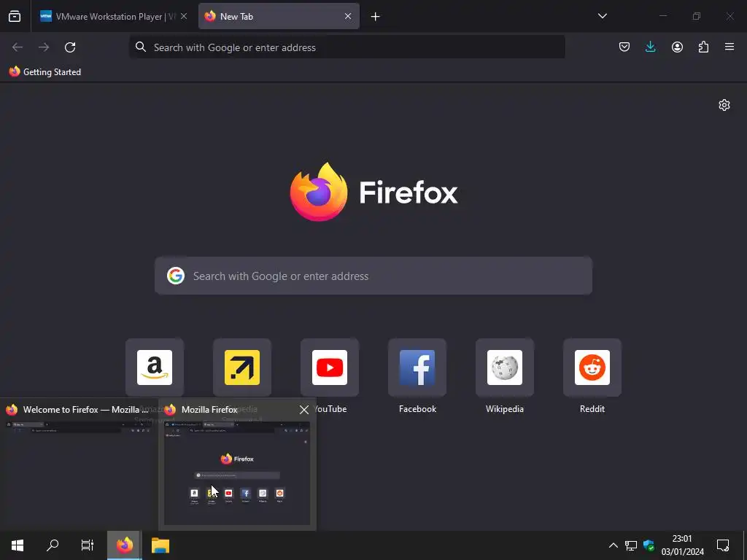The height and width of the screenshot is (560, 747).
Task: Open the Getting Started bookmark
Action: point(45,72)
